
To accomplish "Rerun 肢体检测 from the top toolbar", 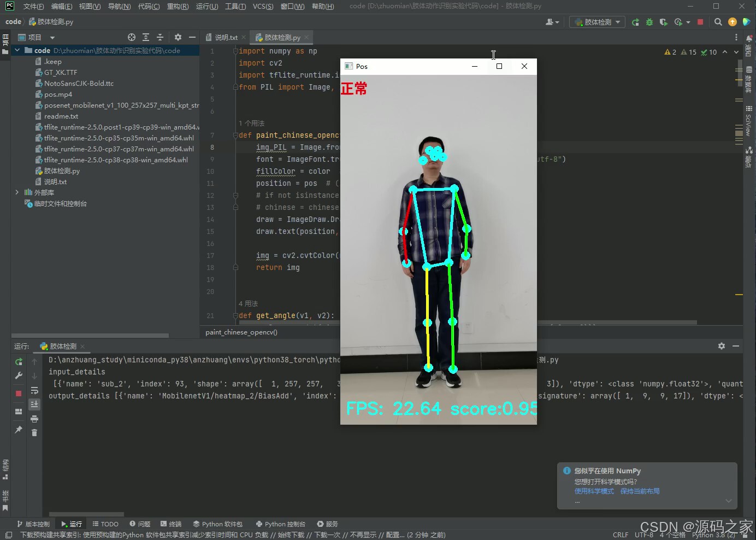I will click(635, 22).
